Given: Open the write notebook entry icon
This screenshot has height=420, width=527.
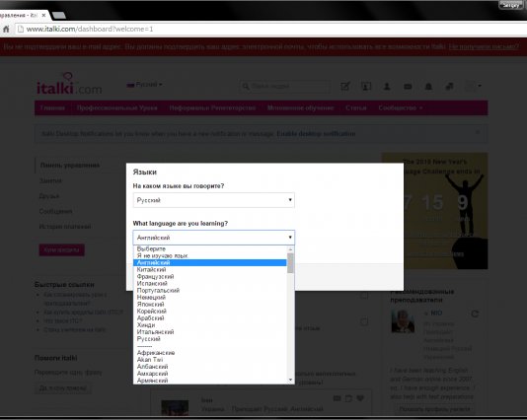Looking at the screenshot, I should 345,87.
